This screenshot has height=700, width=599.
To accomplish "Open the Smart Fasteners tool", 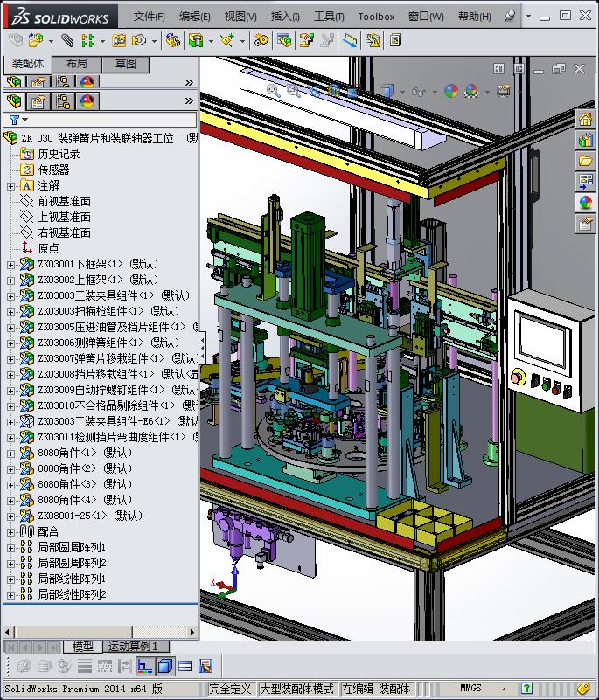I will tap(119, 40).
